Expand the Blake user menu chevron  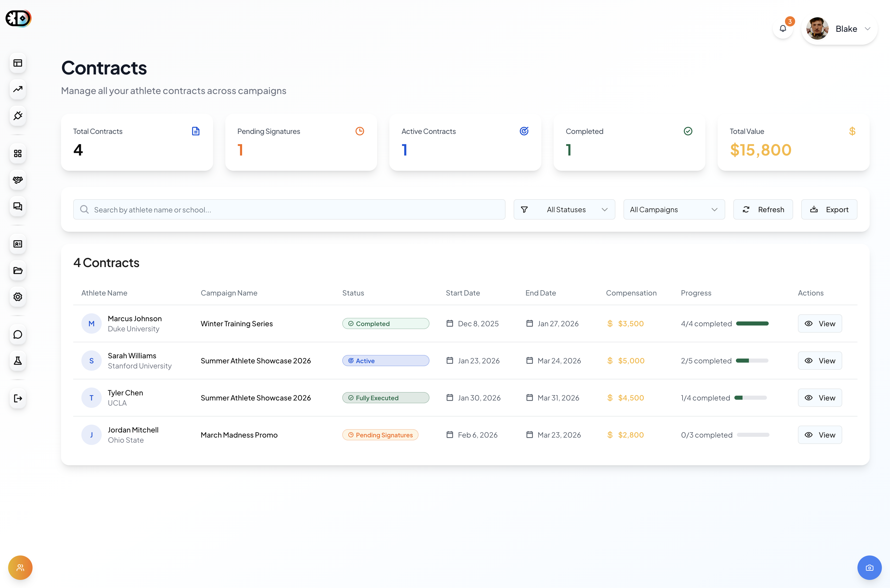tap(867, 29)
